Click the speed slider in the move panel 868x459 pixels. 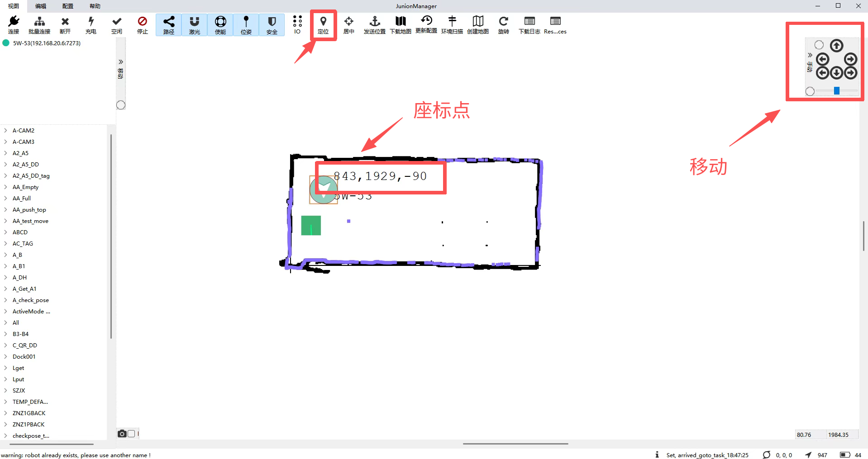coord(837,91)
